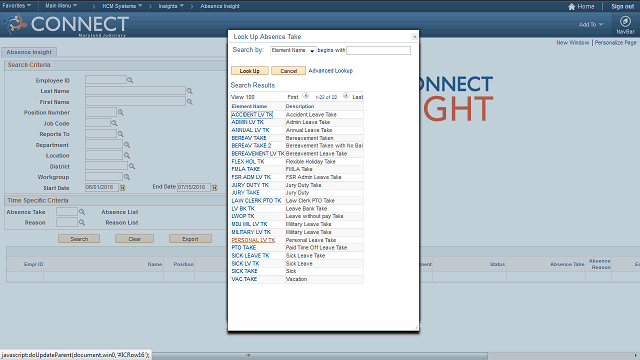Open the NavBar compass icon
The height and width of the screenshot is (360, 640).
click(x=625, y=21)
